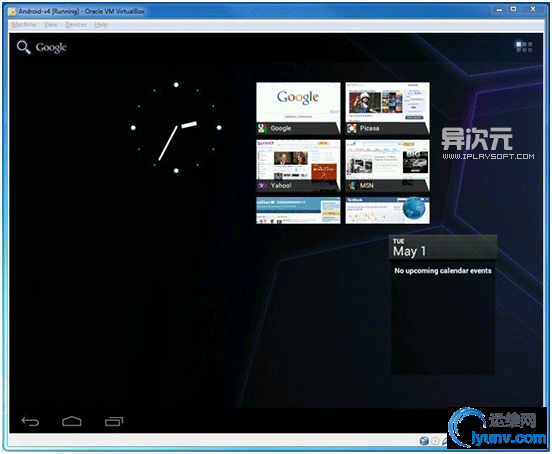Open the MSN bookmark thumbnail

pos(388,166)
